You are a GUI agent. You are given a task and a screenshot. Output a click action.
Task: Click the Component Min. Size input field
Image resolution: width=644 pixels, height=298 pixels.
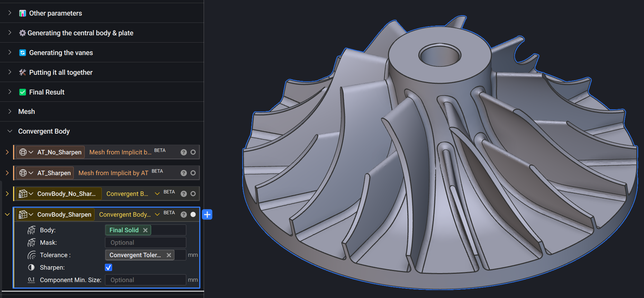point(145,280)
